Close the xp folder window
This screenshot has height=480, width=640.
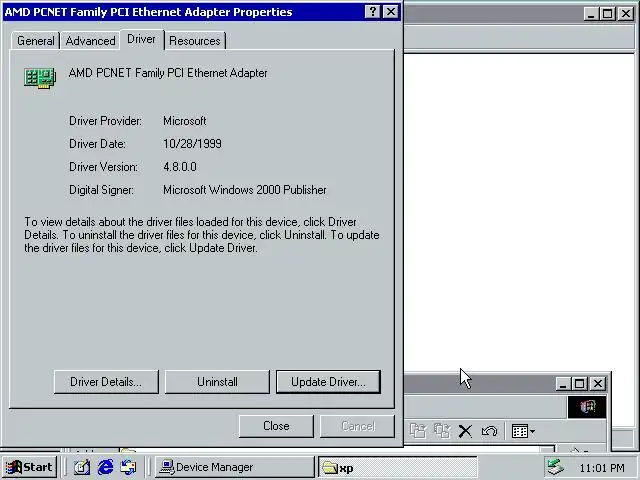point(598,384)
